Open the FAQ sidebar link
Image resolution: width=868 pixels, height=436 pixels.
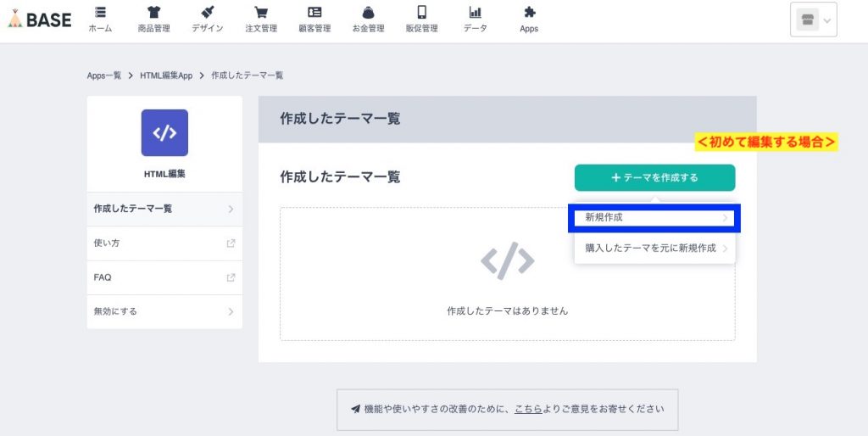pos(164,277)
